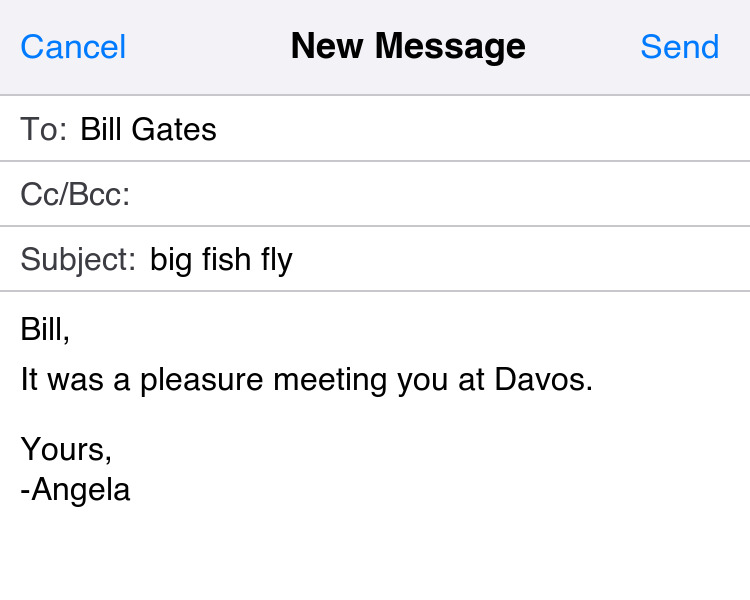The height and width of the screenshot is (600, 750).
Task: Click the "To:" field label
Action: 44,129
